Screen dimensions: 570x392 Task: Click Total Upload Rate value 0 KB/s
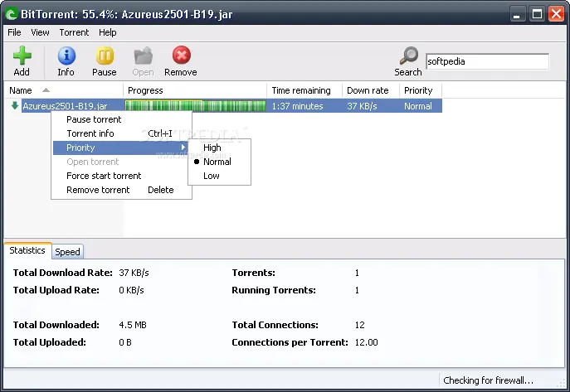point(131,290)
